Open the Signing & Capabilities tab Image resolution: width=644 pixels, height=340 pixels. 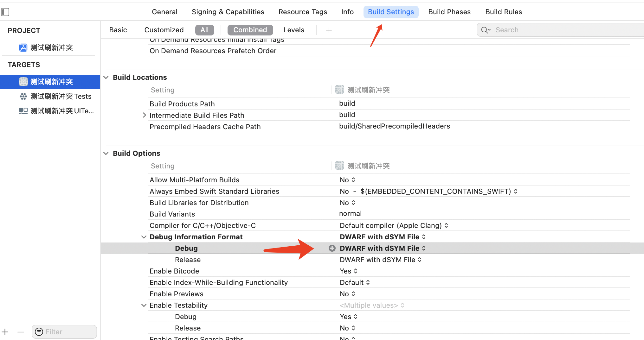pos(228,12)
